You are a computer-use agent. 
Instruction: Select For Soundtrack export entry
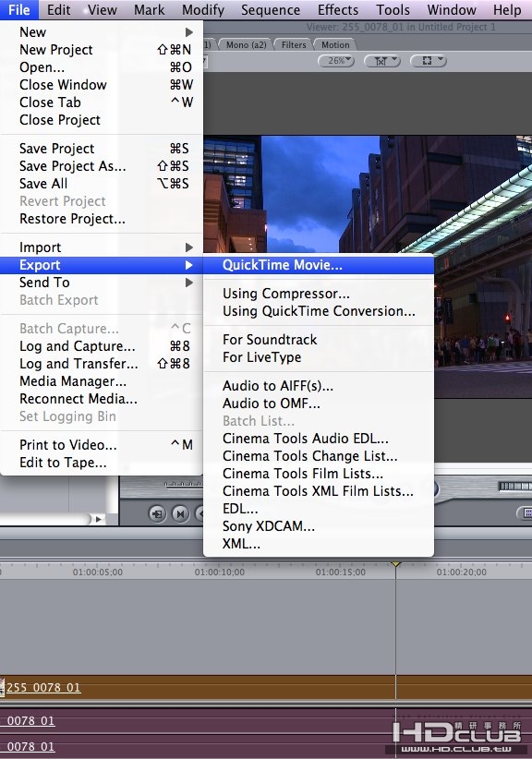(319, 339)
